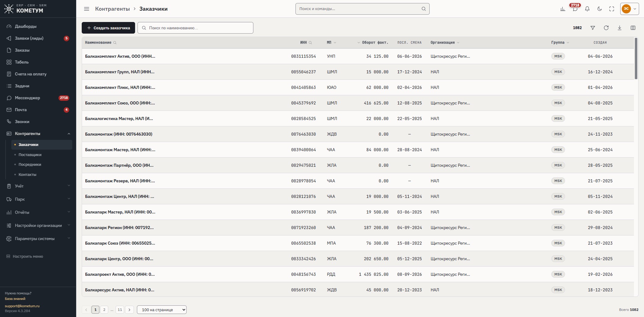Collapse the Контрагенты sidebar group
This screenshot has height=317, width=644.
coord(38,133)
